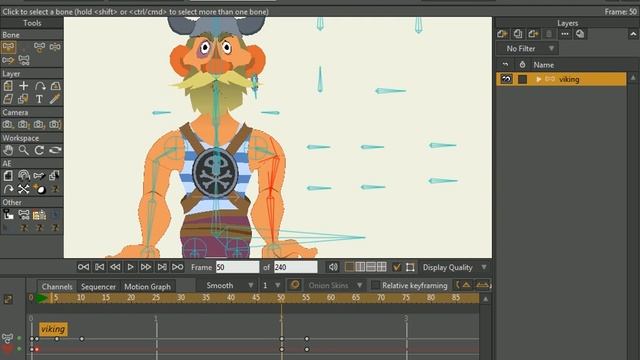This screenshot has width=640, height=360.
Task: Select four-pane view layout button
Action: click(x=382, y=267)
